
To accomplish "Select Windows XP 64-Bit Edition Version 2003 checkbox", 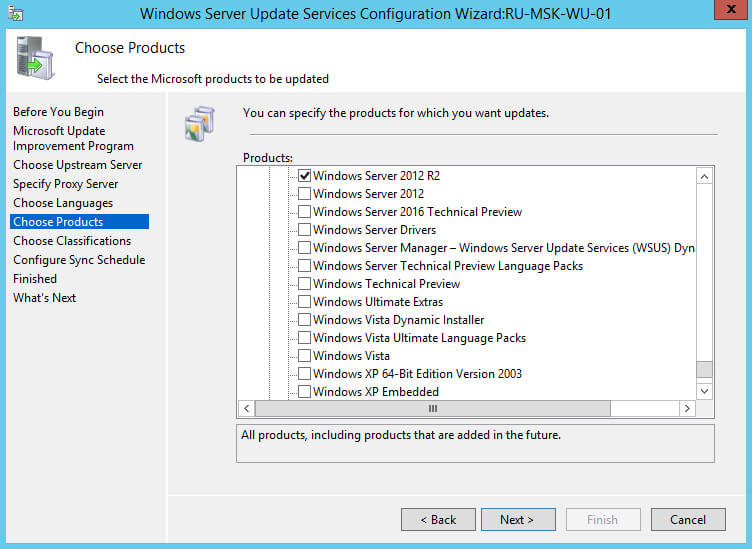I will click(x=304, y=374).
